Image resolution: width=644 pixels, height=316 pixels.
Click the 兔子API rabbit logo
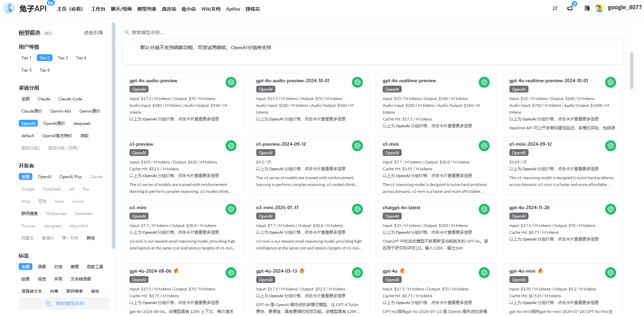pyautogui.click(x=9, y=8)
